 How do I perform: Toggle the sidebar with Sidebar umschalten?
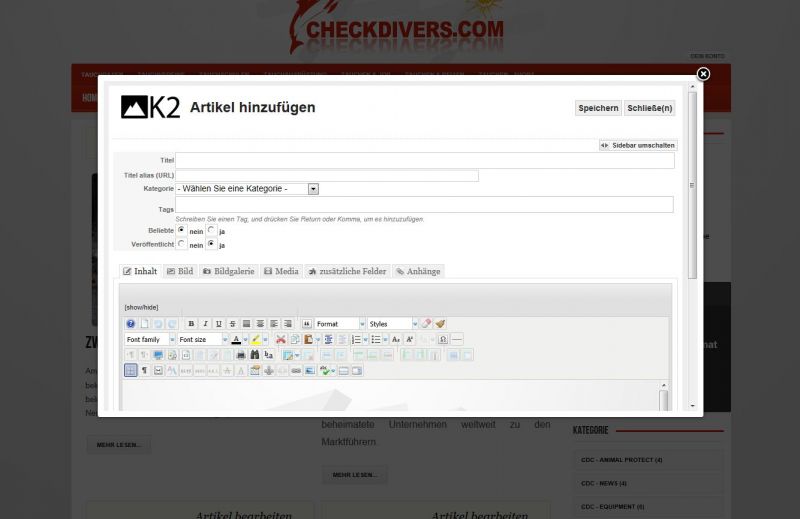pos(638,145)
